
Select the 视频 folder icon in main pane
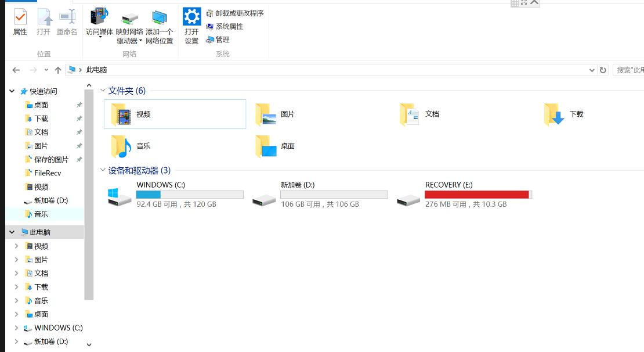pos(121,114)
